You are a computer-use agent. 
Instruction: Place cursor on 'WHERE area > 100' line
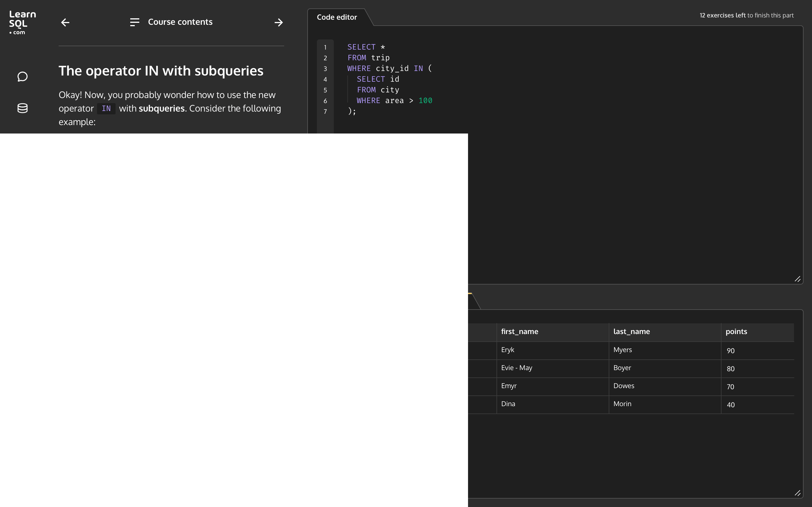(x=394, y=101)
